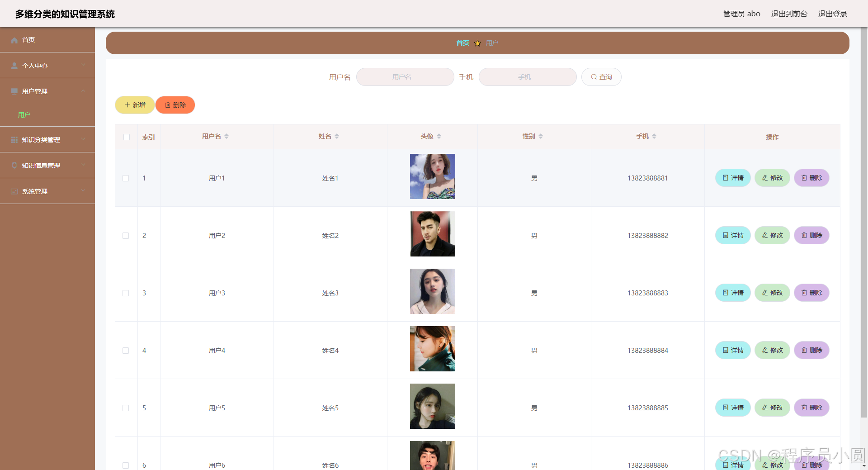Sort the 手机 column with its arrows
The height and width of the screenshot is (470, 868).
pos(654,136)
